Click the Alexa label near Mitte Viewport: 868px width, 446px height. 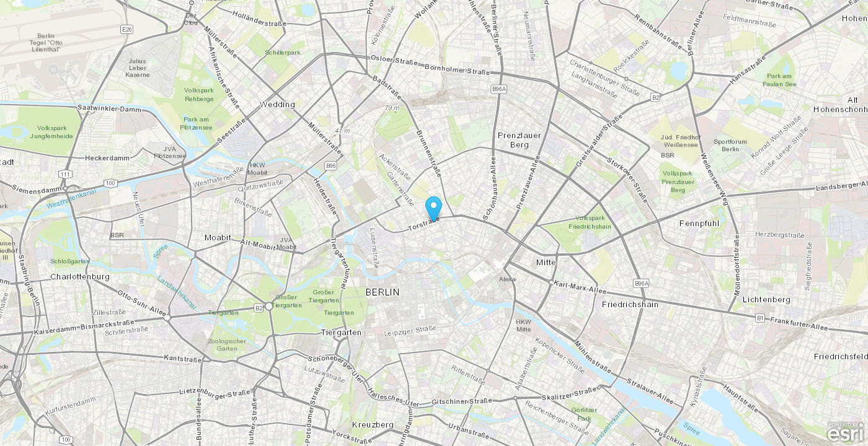507,279
